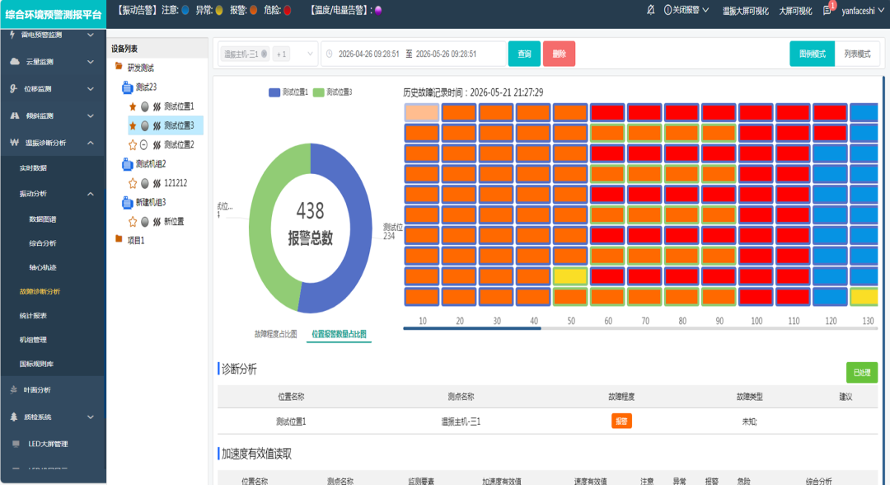Screen dimensions: 890x485
Task: Click the vibration wave icon of 121212
Action: pyautogui.click(x=157, y=183)
